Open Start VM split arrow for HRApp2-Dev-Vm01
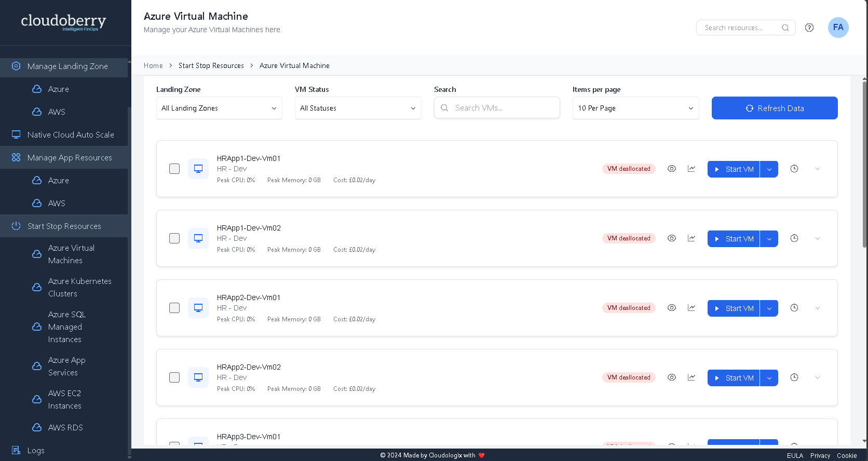 click(x=769, y=308)
